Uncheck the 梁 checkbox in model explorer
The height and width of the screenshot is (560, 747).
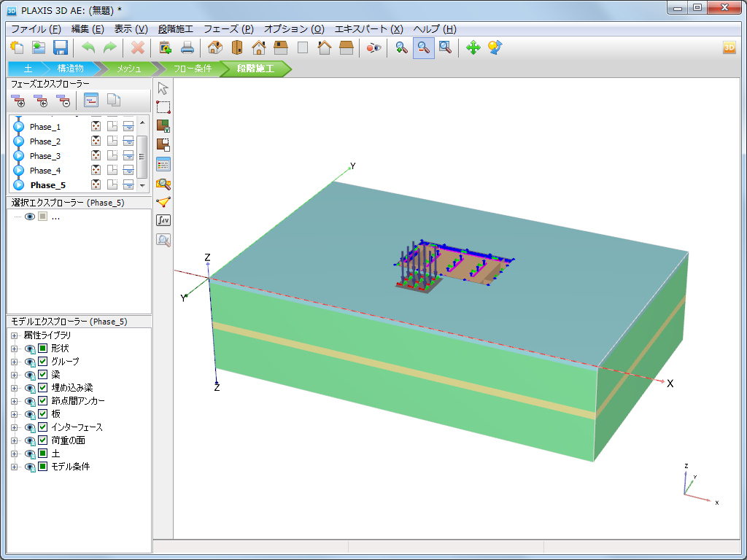pyautogui.click(x=43, y=375)
